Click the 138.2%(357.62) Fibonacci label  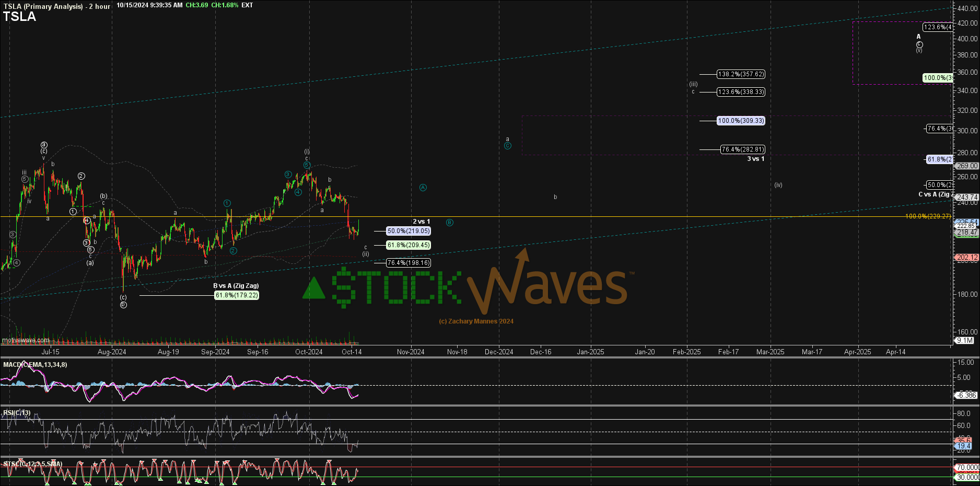[x=741, y=74]
